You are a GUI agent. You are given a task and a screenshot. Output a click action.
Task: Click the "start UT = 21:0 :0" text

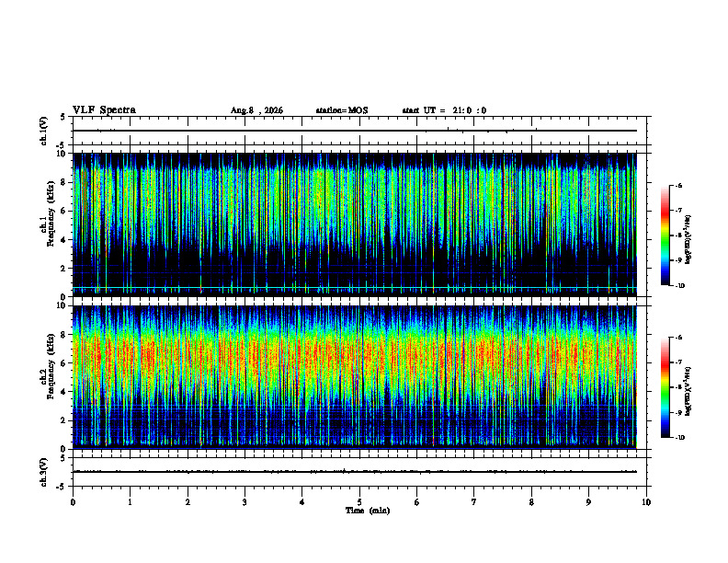tap(444, 110)
